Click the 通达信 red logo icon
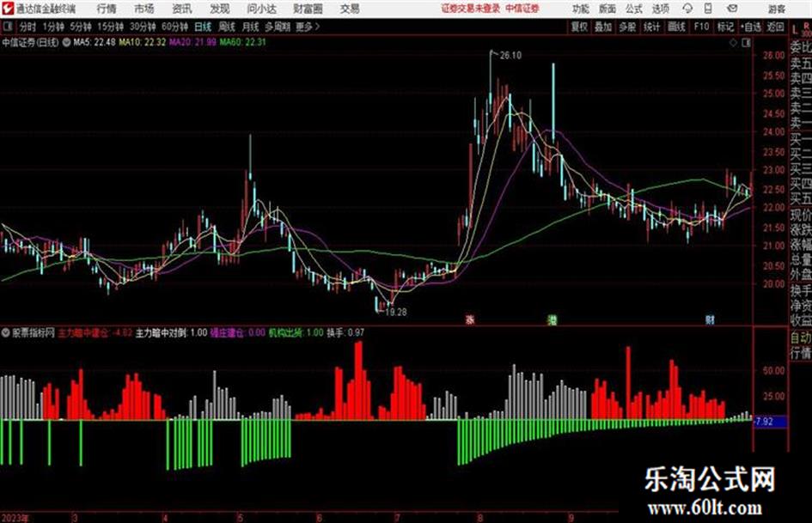This screenshot has width=812, height=523. pyautogui.click(x=7, y=9)
